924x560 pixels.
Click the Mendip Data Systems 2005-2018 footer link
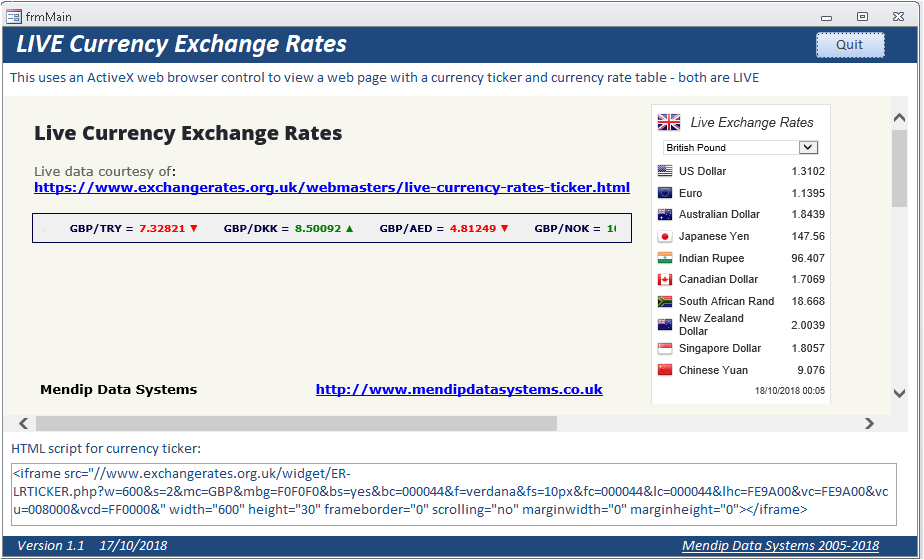point(780,545)
